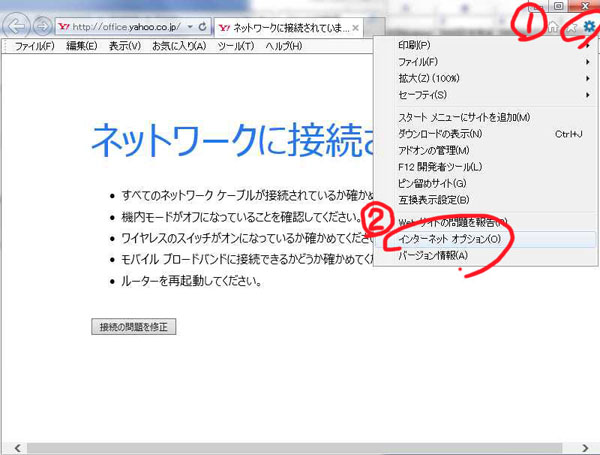Viewport: 600px width, 455px height.
Task: Click the ワイヤレスのスイッチ bullet text
Action: click(x=248, y=238)
